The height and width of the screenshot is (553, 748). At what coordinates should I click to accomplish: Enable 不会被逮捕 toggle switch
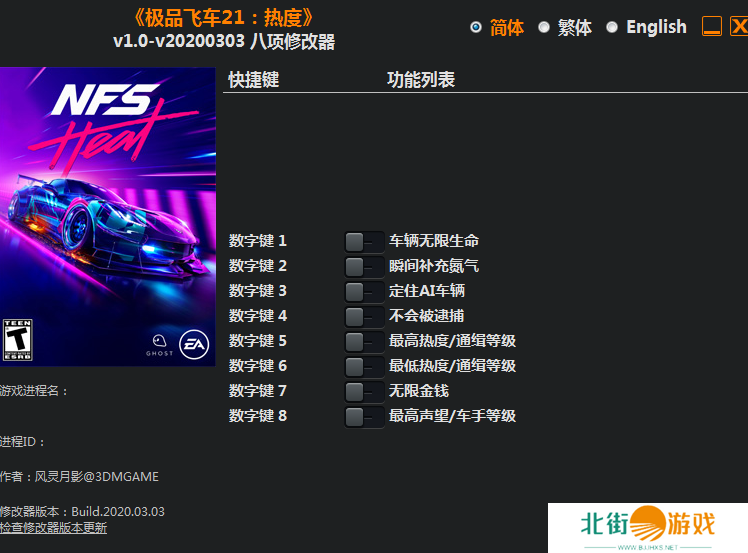[x=363, y=316]
